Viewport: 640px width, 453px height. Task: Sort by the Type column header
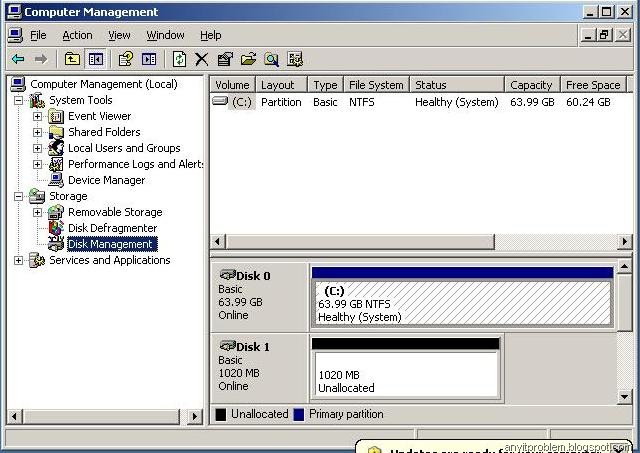click(x=326, y=84)
